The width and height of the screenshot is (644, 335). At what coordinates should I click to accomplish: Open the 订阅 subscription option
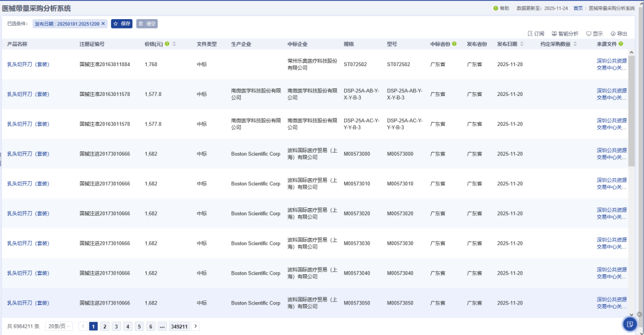click(536, 33)
